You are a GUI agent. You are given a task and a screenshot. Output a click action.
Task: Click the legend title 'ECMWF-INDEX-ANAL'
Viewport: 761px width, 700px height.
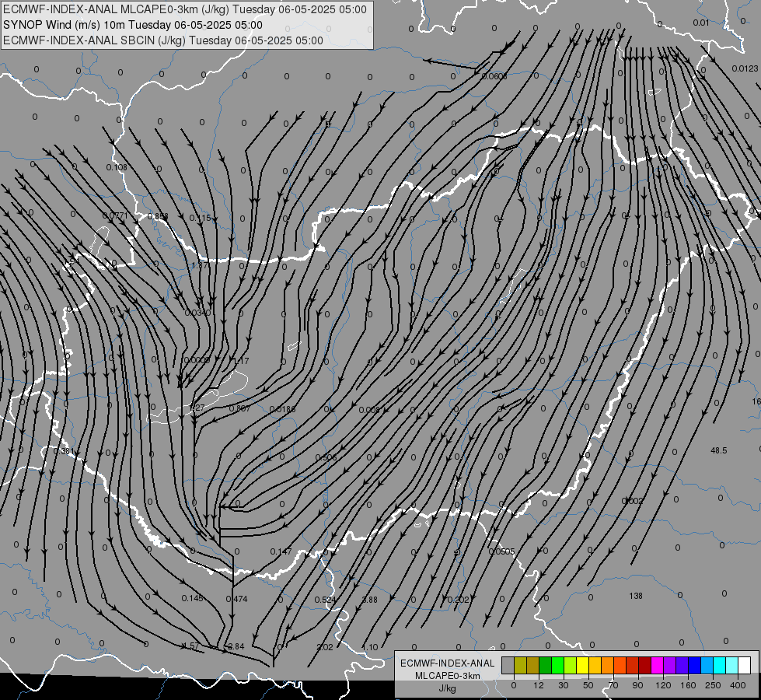pyautogui.click(x=448, y=663)
